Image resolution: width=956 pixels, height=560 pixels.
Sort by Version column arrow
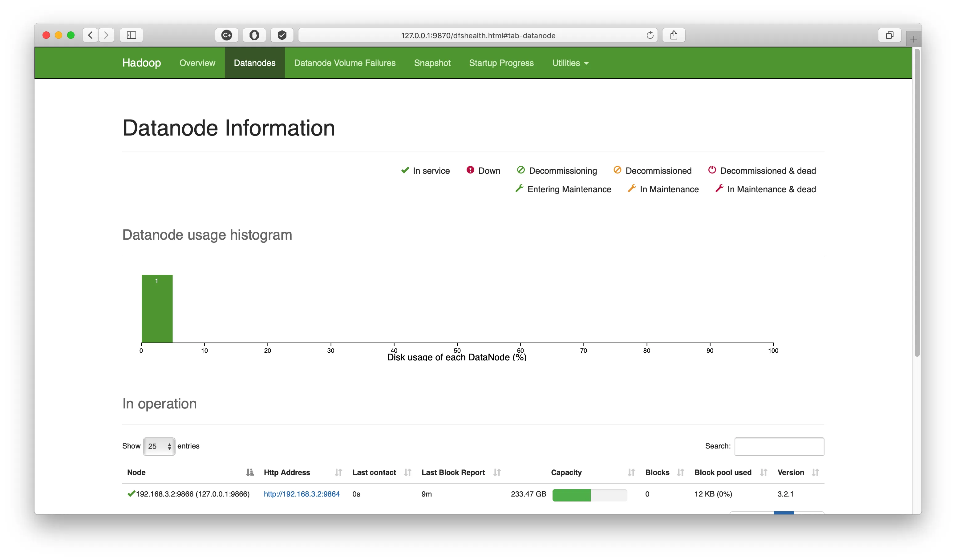[815, 472]
